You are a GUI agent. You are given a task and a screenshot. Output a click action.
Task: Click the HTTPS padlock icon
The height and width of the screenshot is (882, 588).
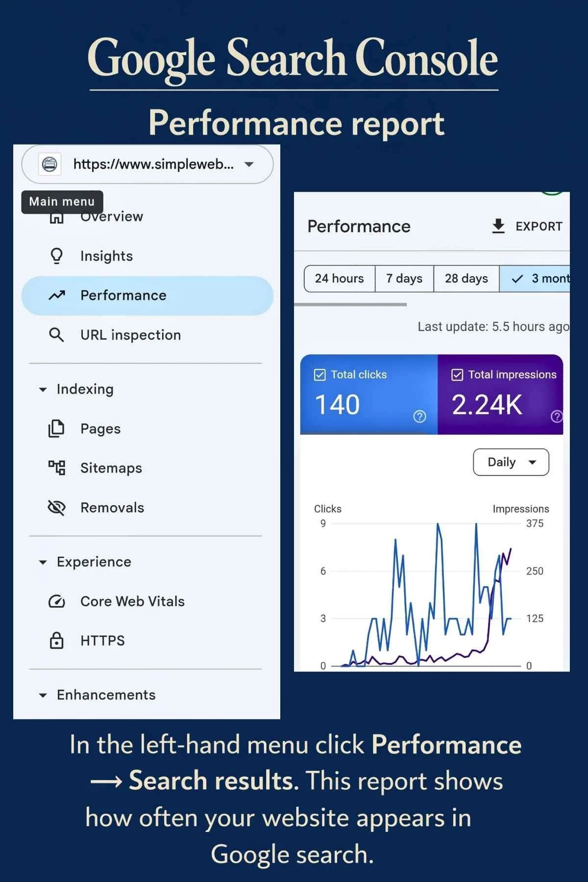[x=57, y=640]
